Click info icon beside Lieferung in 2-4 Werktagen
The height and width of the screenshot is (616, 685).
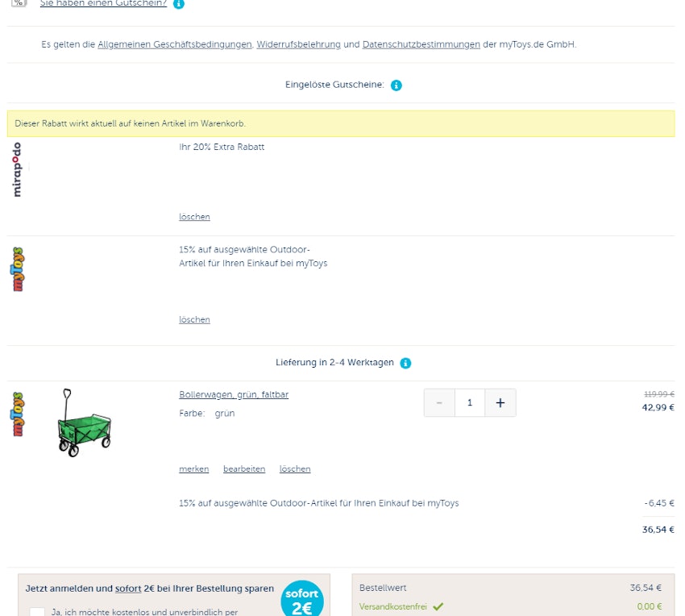coord(405,363)
